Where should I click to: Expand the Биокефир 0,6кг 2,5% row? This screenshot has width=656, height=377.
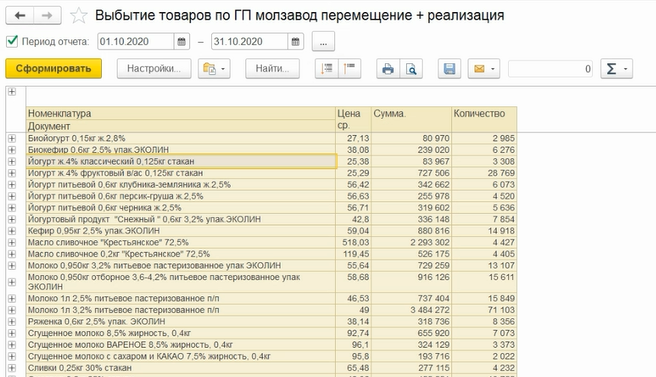pyautogui.click(x=12, y=150)
